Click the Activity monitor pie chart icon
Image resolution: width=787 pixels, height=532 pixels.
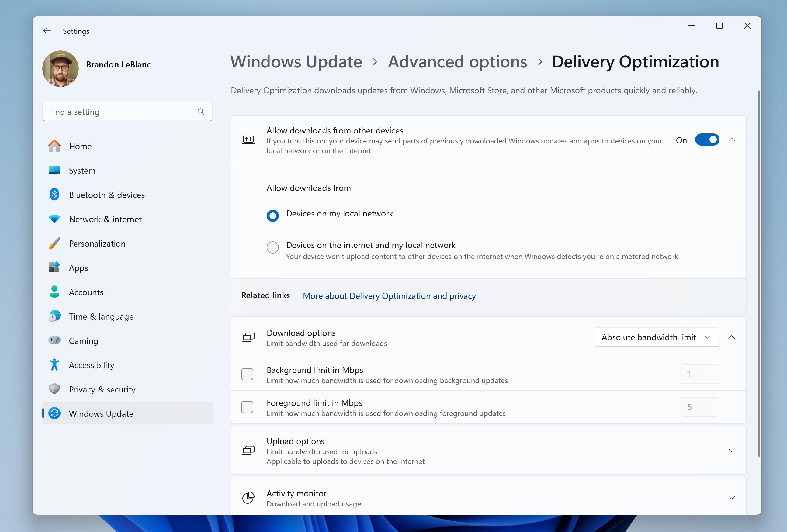(248, 497)
